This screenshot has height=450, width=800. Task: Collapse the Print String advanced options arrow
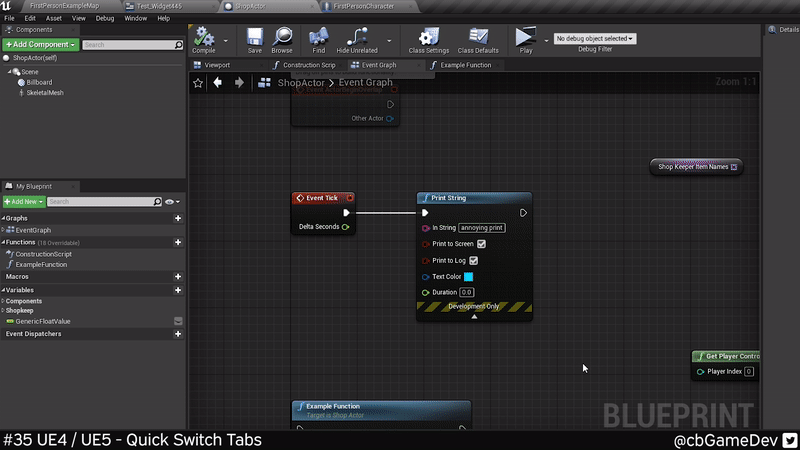[474, 316]
